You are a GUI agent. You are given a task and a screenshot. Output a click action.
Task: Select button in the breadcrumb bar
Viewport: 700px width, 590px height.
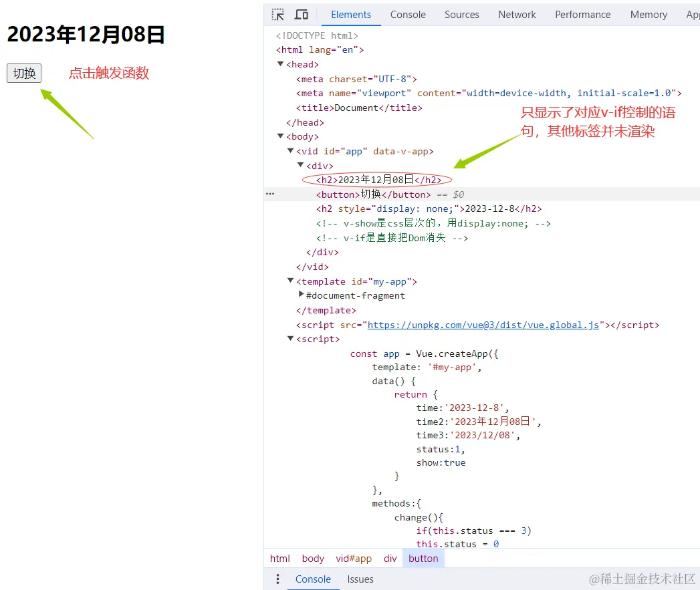[423, 559]
